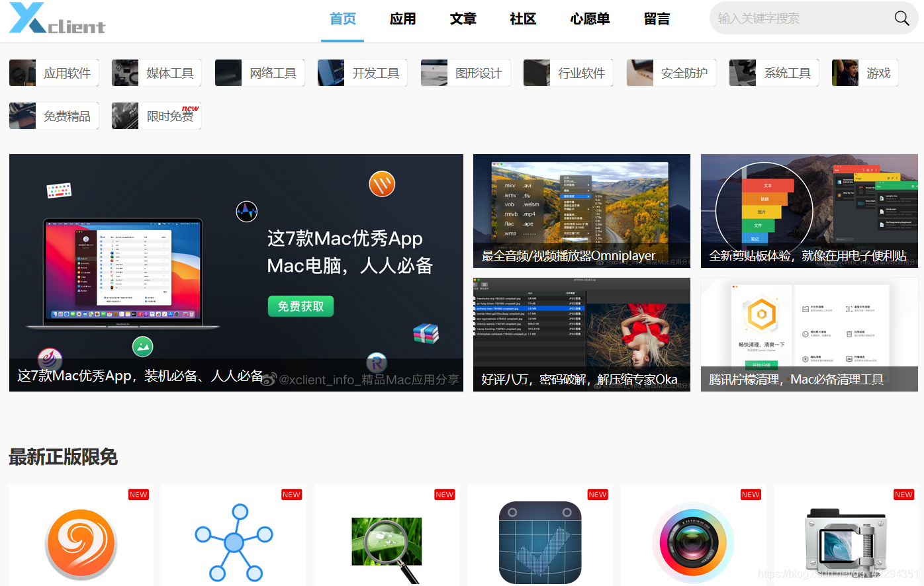This screenshot has height=586, width=924.
Task: Open the 文章 nav tab
Action: (463, 19)
